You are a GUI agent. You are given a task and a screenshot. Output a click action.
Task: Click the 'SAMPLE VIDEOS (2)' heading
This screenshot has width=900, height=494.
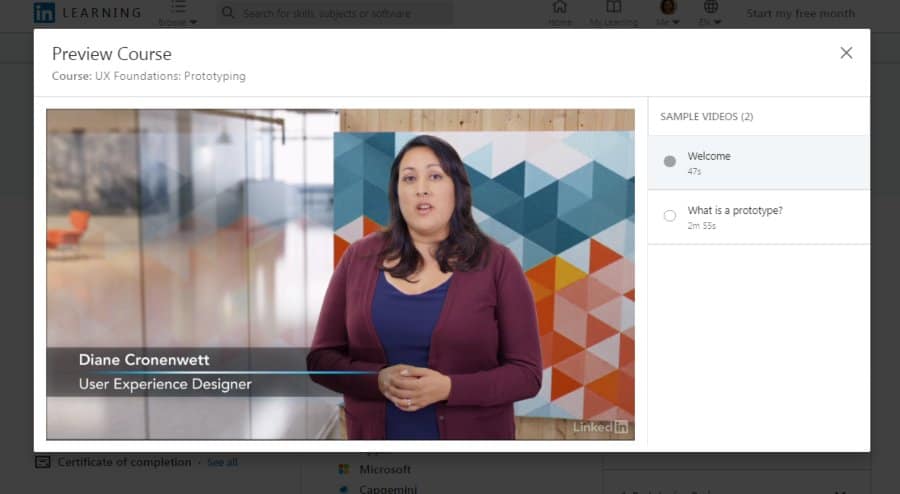[x=707, y=116]
